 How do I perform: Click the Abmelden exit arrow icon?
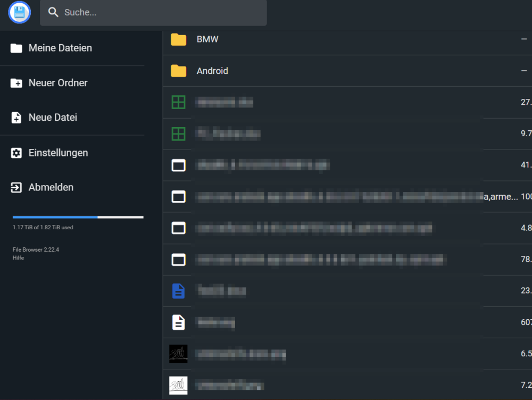16,188
